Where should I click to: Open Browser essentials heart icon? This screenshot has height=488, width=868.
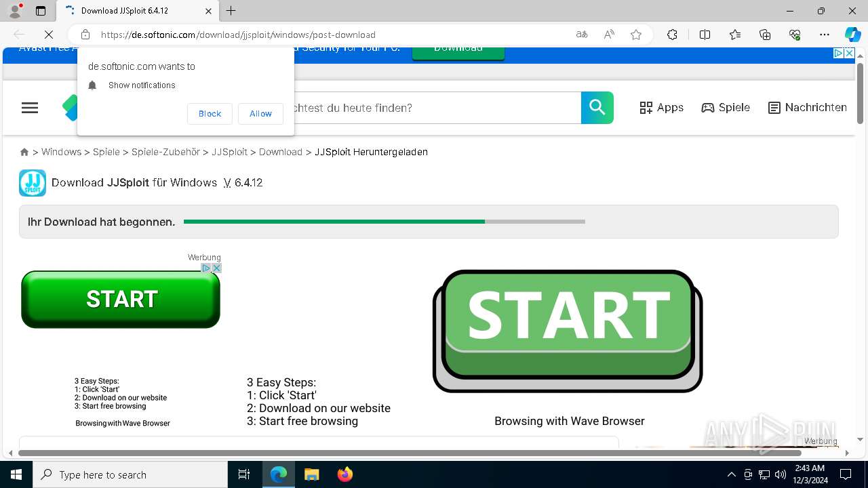795,35
